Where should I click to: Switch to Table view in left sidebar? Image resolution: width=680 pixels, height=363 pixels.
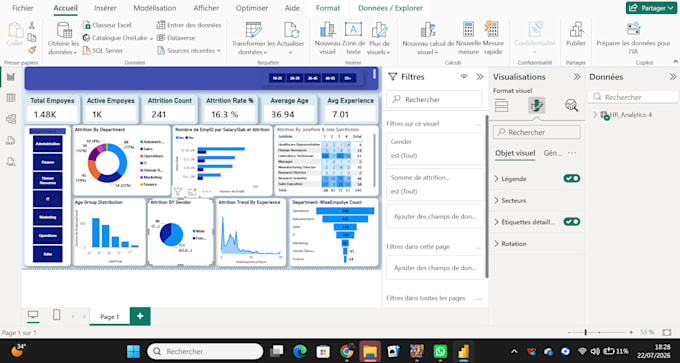11,98
